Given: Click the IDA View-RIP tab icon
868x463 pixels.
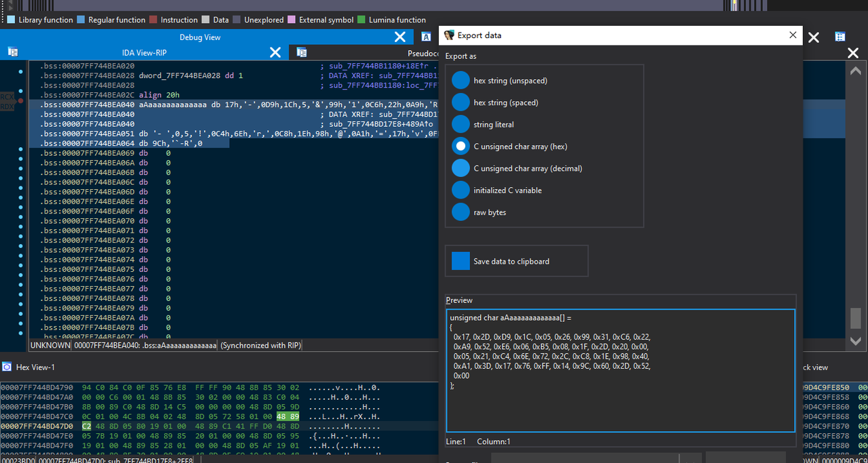Looking at the screenshot, I should (x=13, y=52).
